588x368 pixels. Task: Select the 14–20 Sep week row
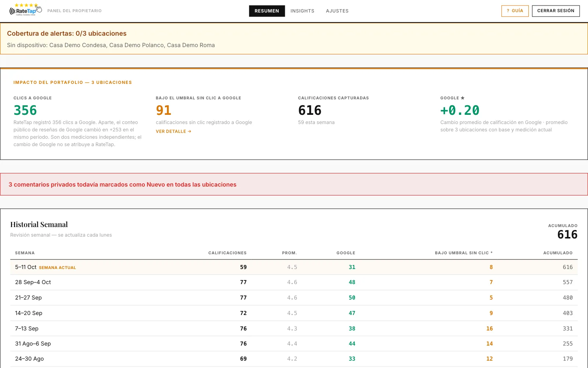294,313
